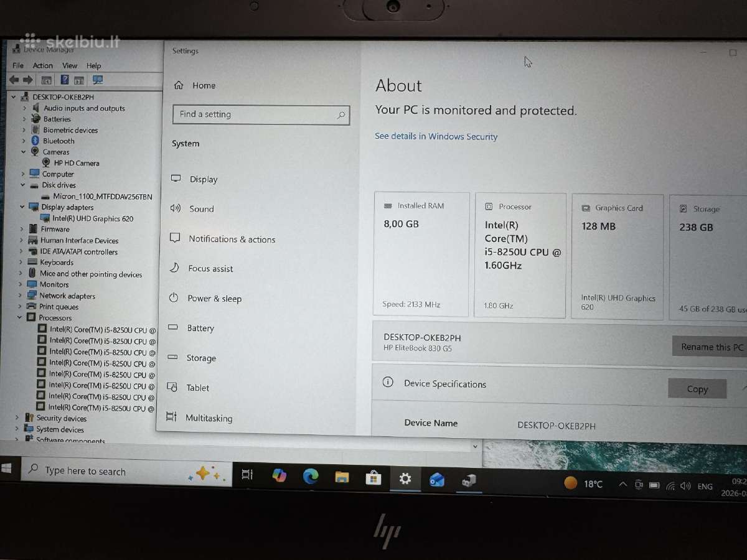Open the Wi-Fi network tray icon

coord(670,486)
